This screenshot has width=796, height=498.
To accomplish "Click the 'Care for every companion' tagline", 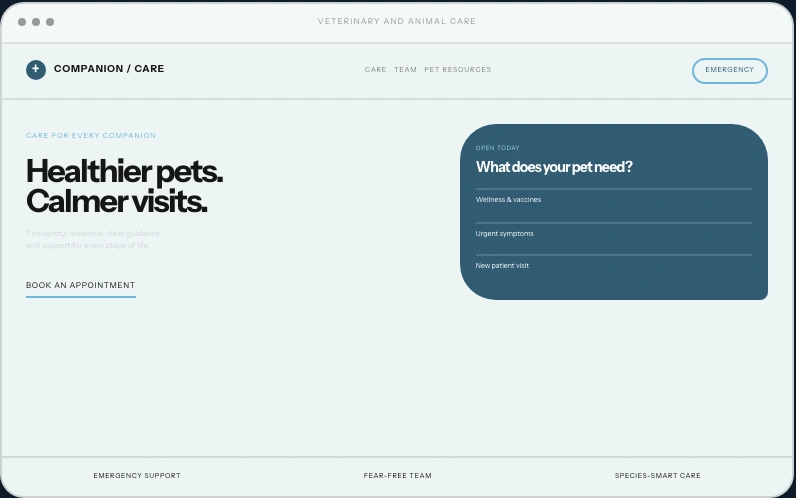I will [91, 136].
